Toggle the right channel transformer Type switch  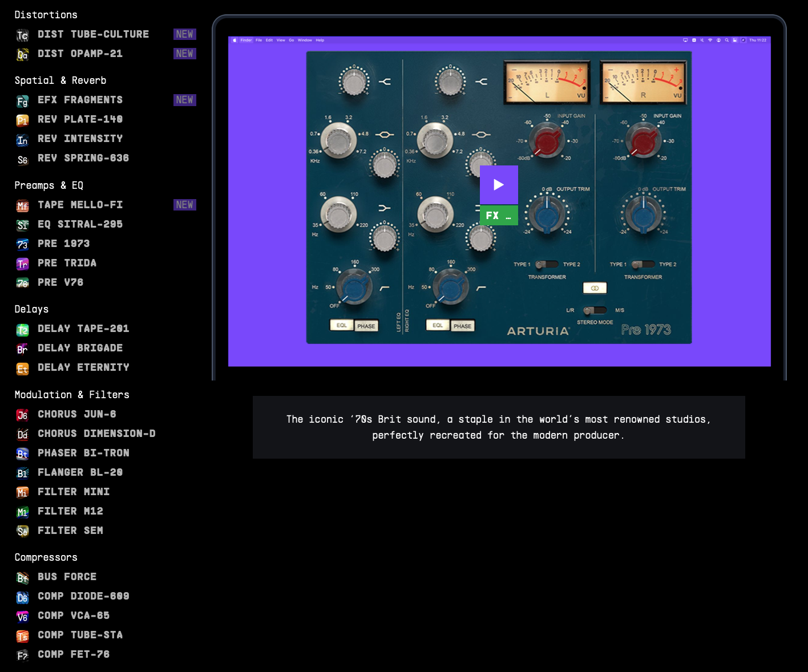point(643,264)
